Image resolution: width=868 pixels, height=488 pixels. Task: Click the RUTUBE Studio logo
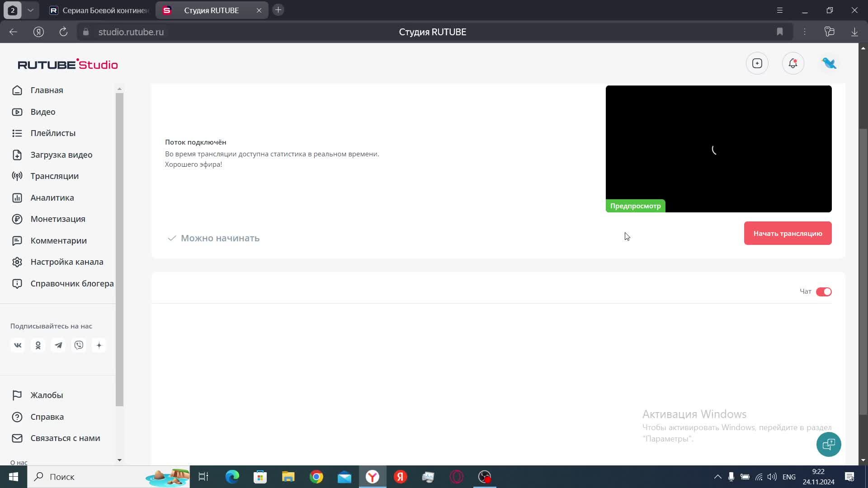click(68, 64)
